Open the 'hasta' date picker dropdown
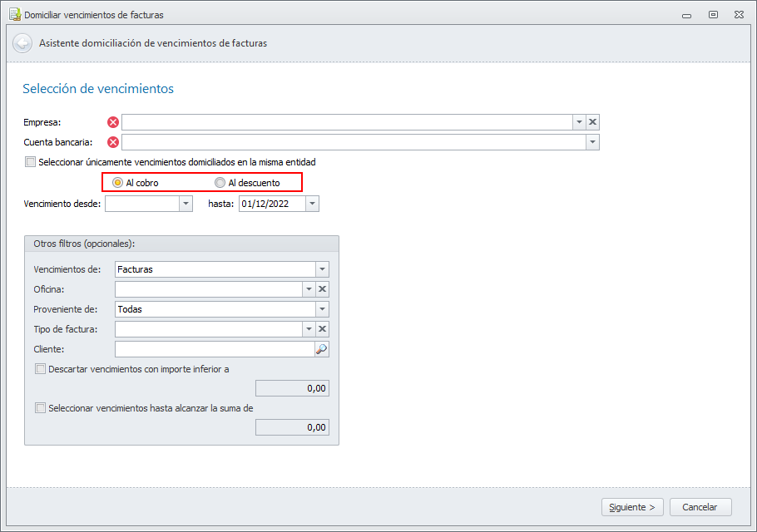 [x=312, y=204]
